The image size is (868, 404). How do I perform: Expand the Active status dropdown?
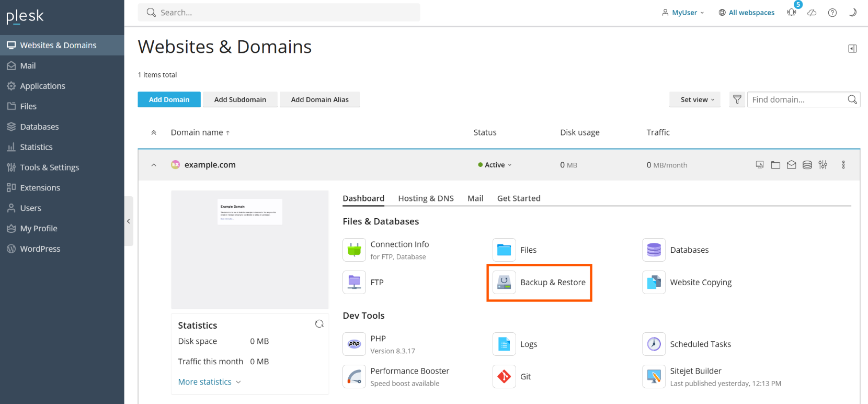pos(495,165)
